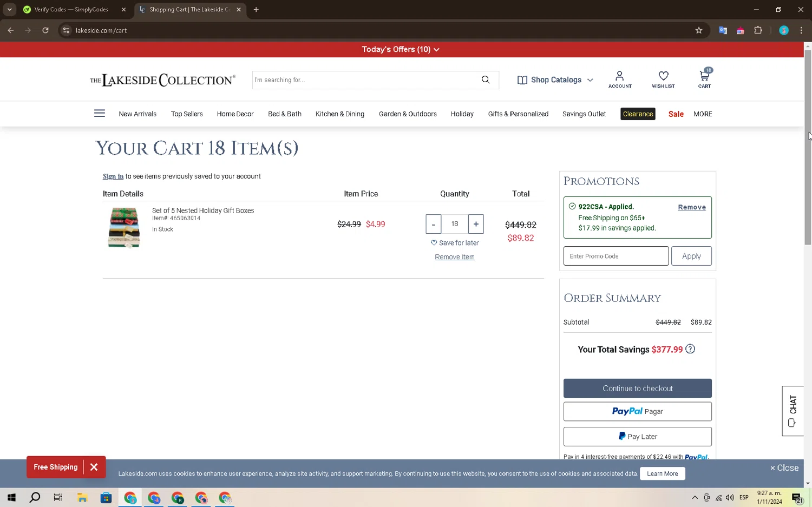The height and width of the screenshot is (507, 812).
Task: Click the browser reload button
Action: click(45, 30)
